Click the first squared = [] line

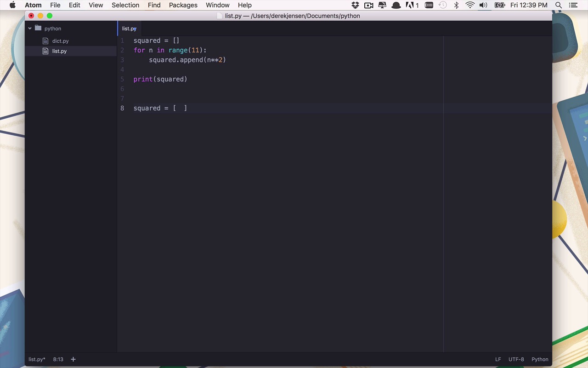[x=156, y=40]
